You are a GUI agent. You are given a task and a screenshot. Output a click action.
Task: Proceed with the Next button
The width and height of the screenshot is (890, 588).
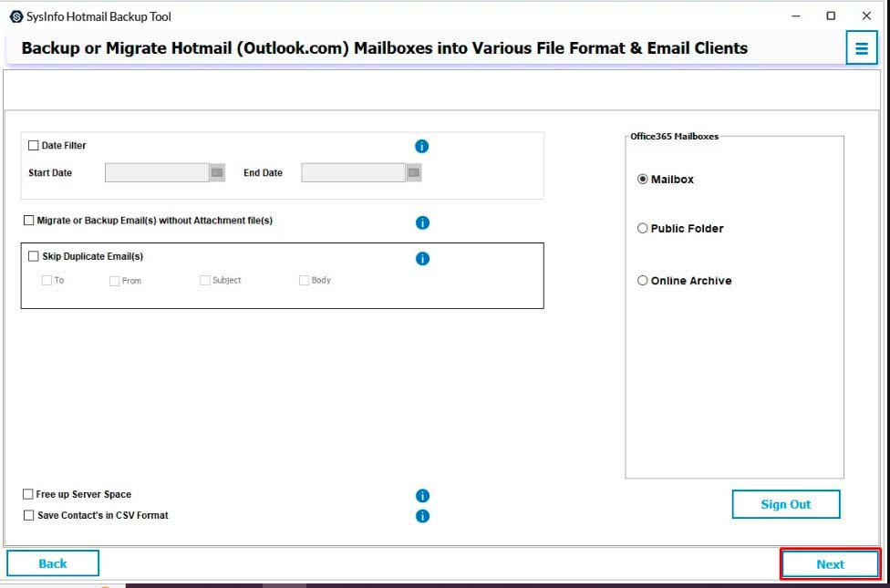tap(830, 564)
